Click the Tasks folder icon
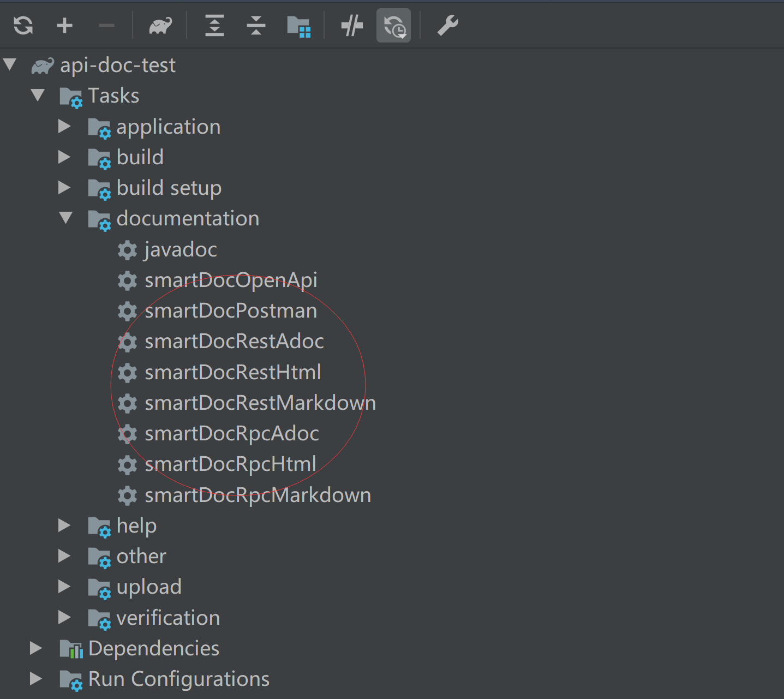 (71, 98)
